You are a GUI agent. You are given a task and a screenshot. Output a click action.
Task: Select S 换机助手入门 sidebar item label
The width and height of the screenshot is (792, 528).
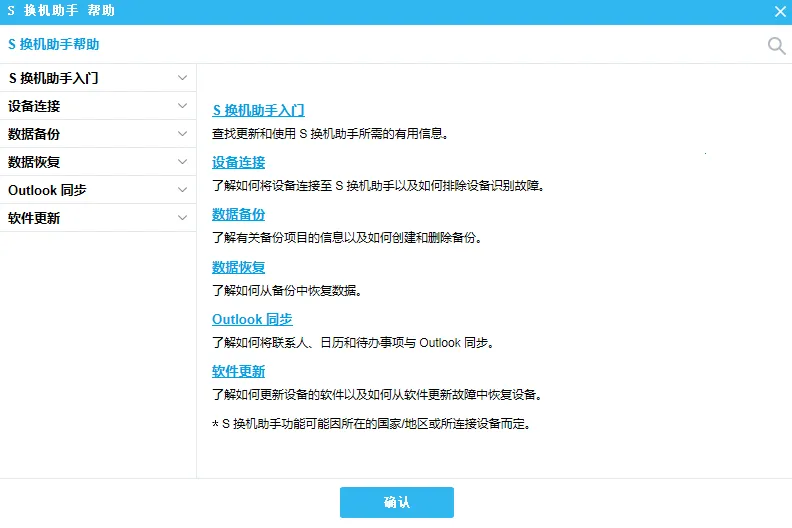[x=54, y=78]
